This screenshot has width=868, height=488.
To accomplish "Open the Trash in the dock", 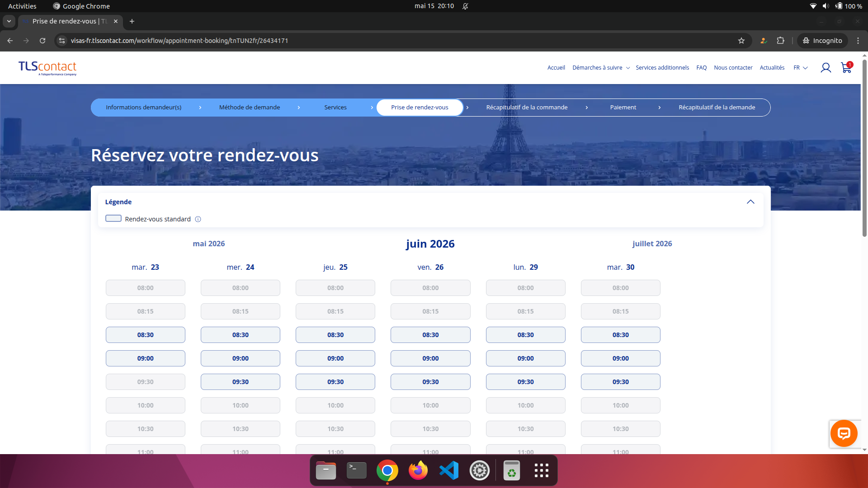I will [511, 471].
